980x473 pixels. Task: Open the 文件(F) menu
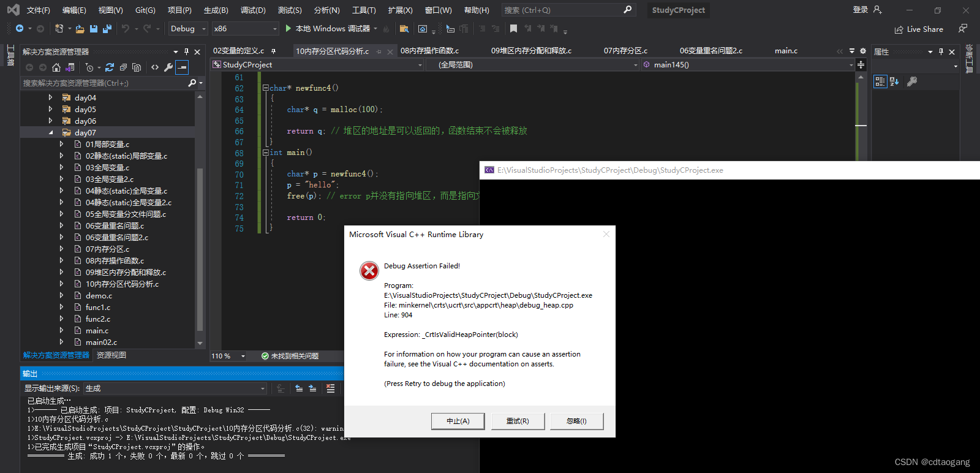tap(38, 10)
